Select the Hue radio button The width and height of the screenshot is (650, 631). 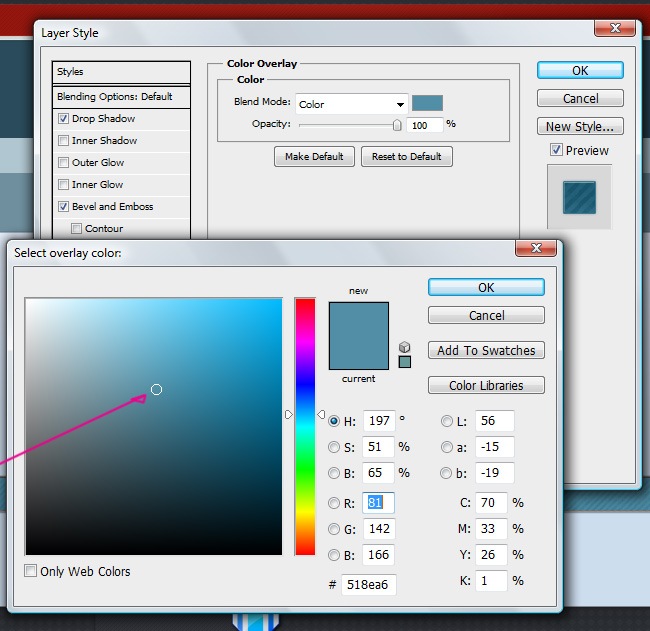click(334, 421)
